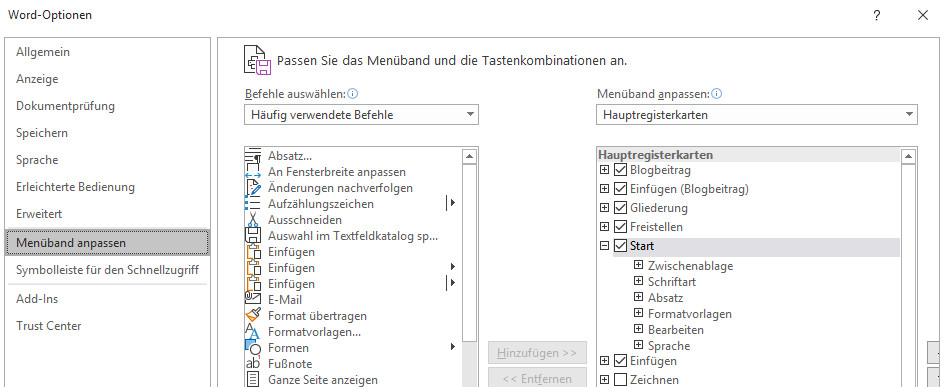Click the Aufzählungszeichen bullet list icon
The height and width of the screenshot is (387, 946).
tap(253, 204)
